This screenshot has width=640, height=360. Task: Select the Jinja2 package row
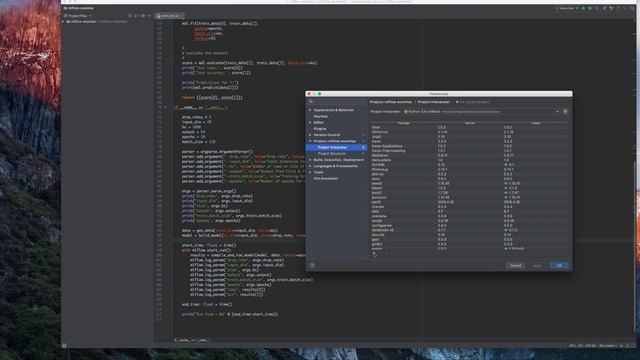pos(469,137)
